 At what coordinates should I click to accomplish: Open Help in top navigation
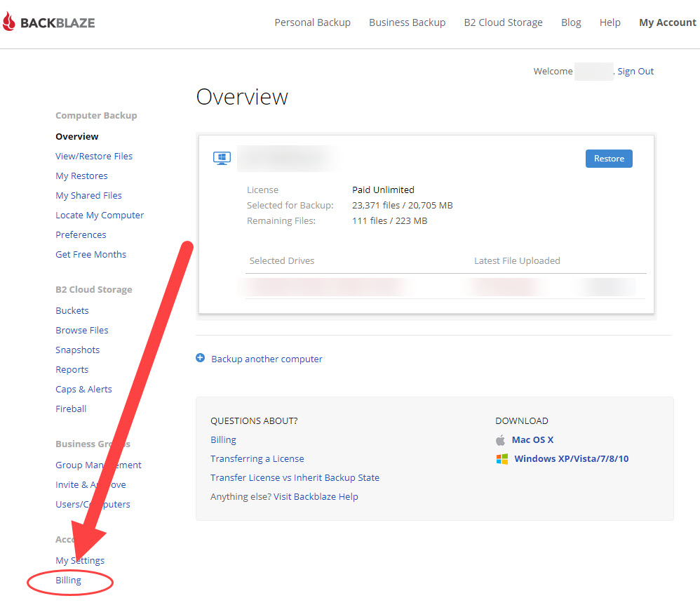tap(610, 22)
